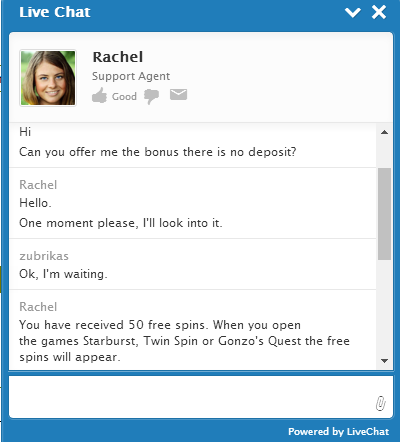This screenshot has height=442, width=400.
Task: Rate chat good with thumbs up icon
Action: pyautogui.click(x=99, y=95)
